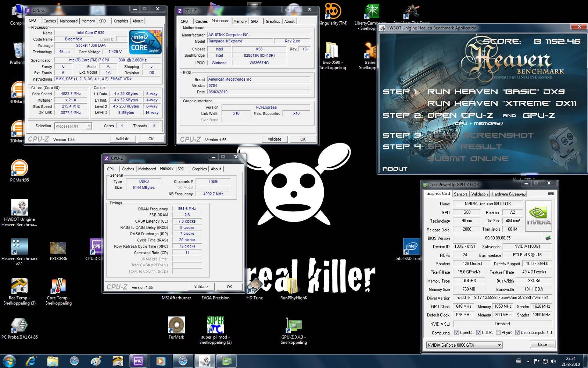Screen dimensions: 588x368
Task: Open the Hardware Giveaway tab in GPU-Z
Action: 508,194
